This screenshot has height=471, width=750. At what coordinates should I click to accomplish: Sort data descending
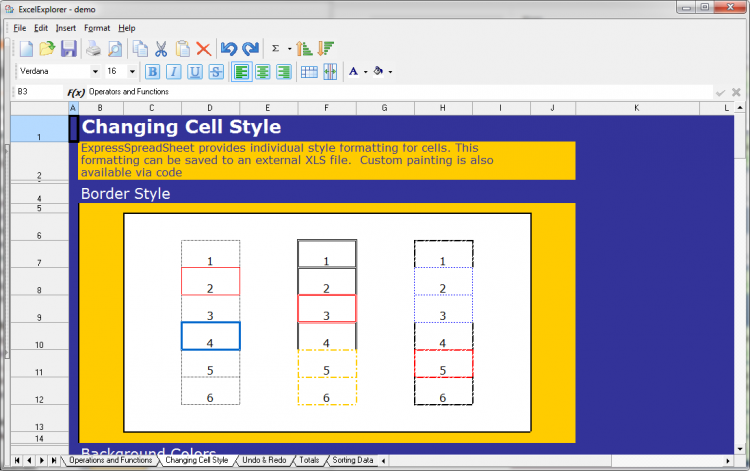pyautogui.click(x=326, y=48)
